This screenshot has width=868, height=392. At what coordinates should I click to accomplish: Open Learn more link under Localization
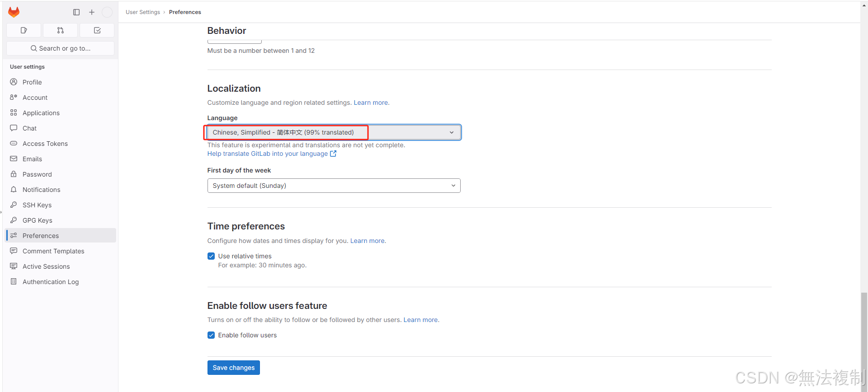click(371, 103)
